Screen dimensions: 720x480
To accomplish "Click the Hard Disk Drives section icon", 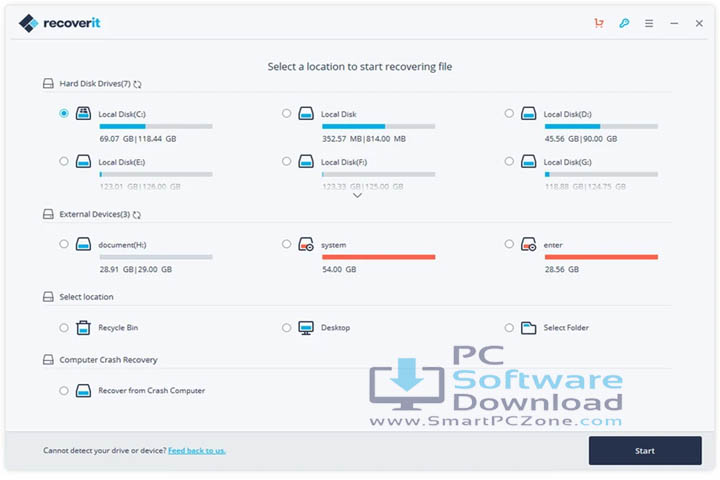I will click(x=48, y=84).
